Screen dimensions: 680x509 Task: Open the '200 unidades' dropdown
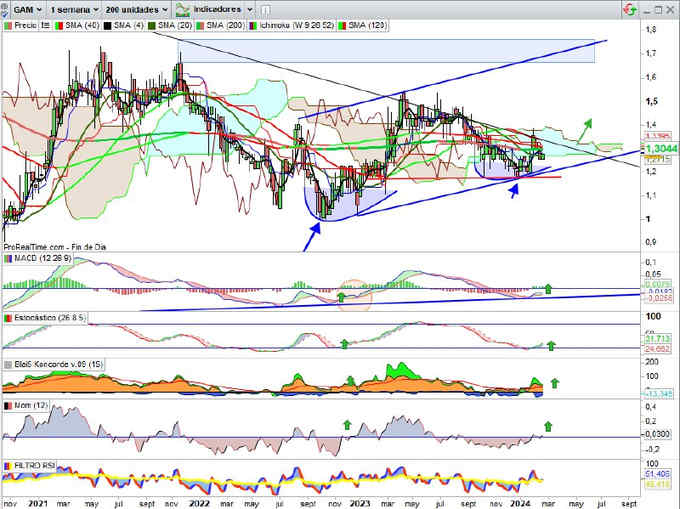pyautogui.click(x=137, y=9)
